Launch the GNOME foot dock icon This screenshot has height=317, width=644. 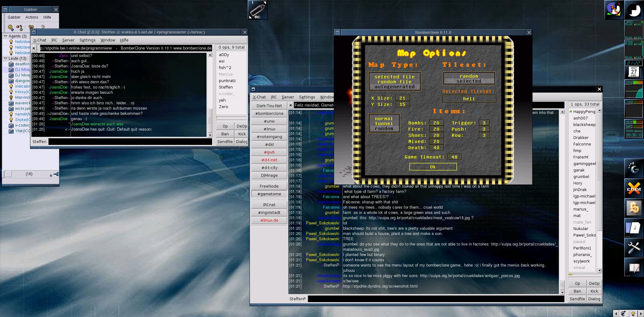pos(634,168)
